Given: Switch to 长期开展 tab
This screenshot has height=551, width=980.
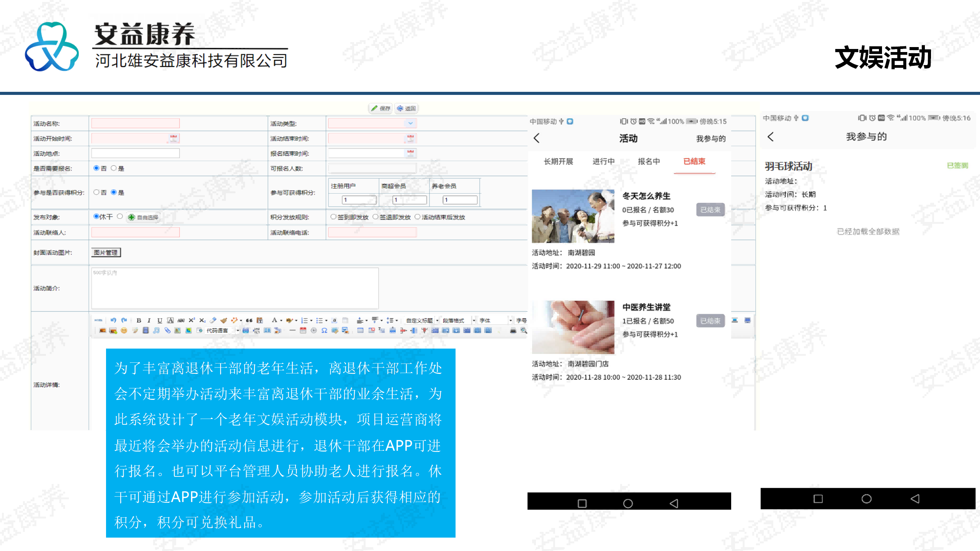Looking at the screenshot, I should pyautogui.click(x=559, y=161).
